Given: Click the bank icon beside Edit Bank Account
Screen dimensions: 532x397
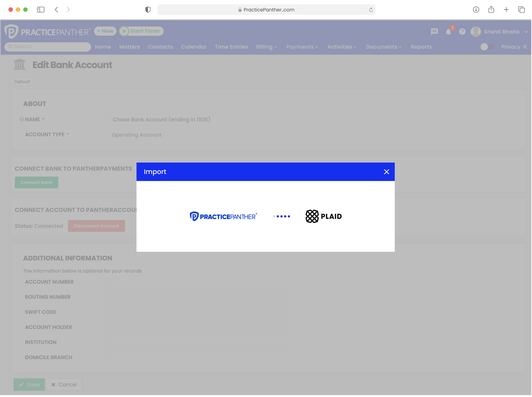Looking at the screenshot, I should click(20, 64).
